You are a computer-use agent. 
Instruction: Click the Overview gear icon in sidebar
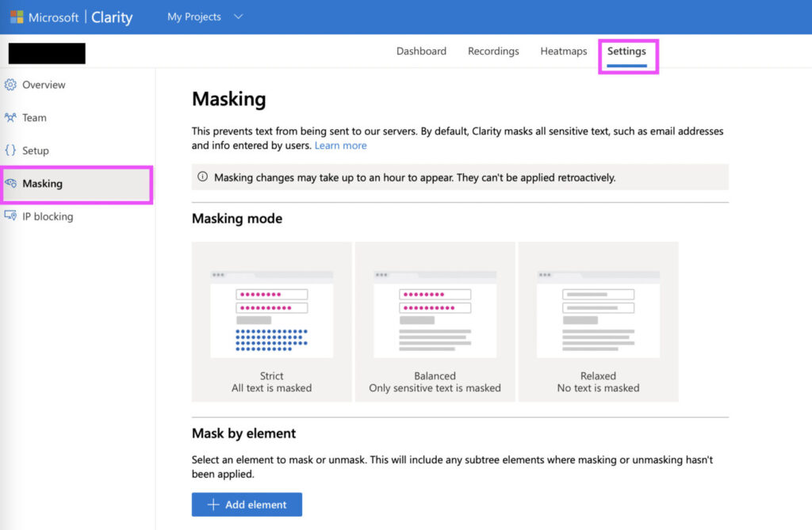tap(10, 85)
